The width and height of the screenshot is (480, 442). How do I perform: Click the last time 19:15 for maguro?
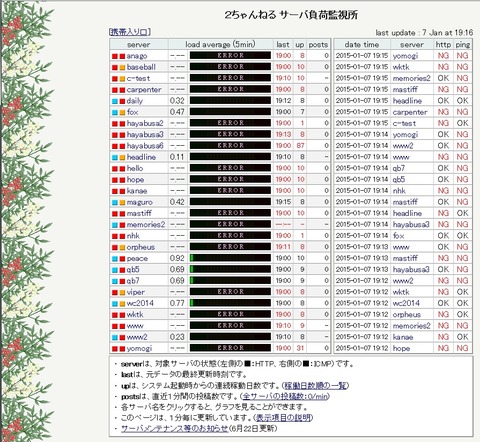tap(283, 202)
